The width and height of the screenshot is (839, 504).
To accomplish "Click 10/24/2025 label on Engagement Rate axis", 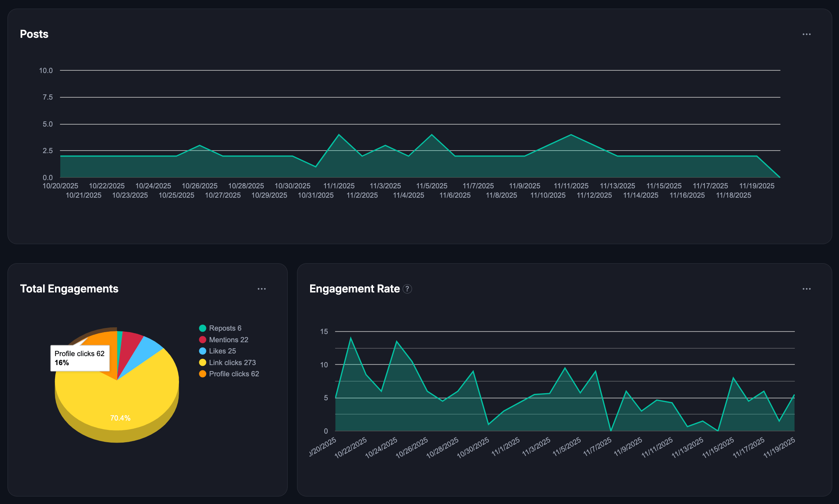I will [x=381, y=448].
